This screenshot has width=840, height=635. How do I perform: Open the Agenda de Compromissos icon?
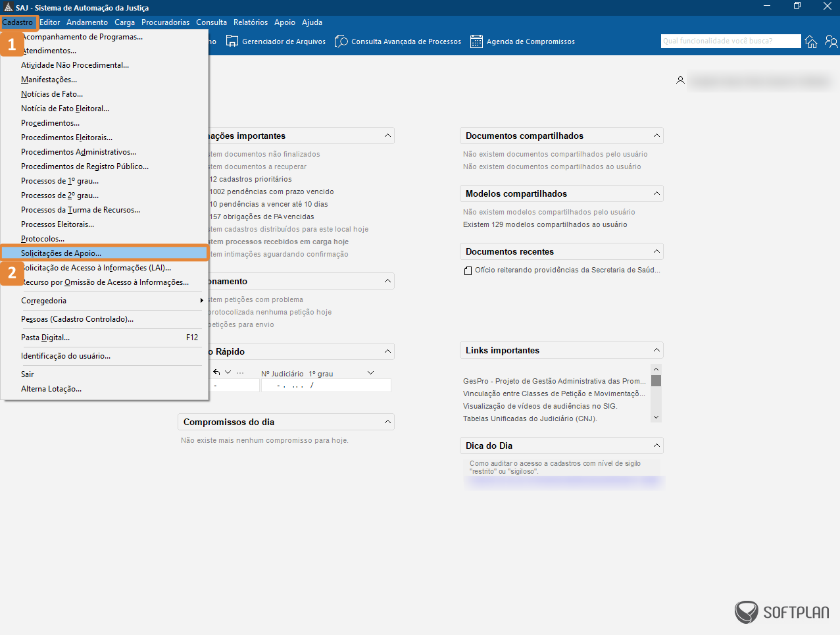(476, 41)
